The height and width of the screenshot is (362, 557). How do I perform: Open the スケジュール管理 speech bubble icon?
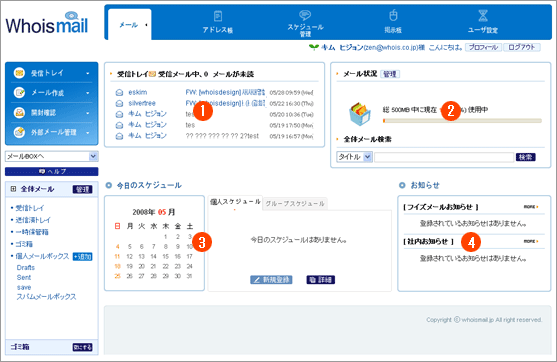[x=305, y=15]
